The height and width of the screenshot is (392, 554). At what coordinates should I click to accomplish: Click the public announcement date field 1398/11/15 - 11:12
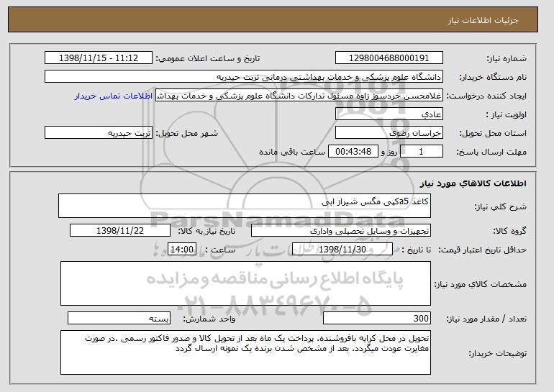99,58
